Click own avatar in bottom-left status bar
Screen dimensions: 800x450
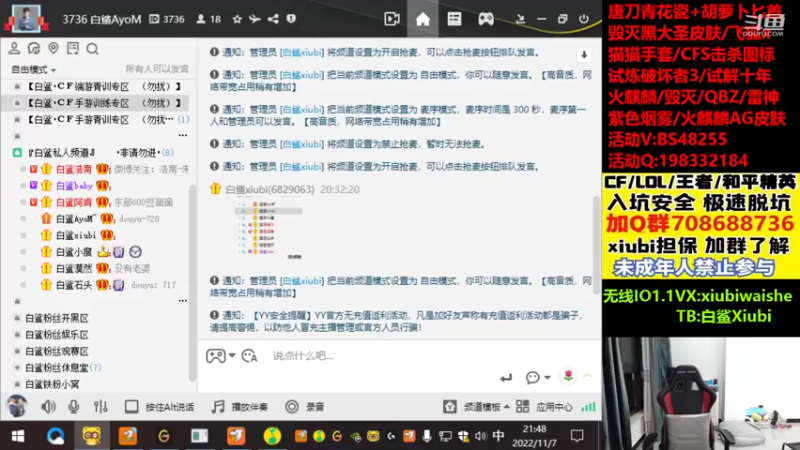click(16, 406)
